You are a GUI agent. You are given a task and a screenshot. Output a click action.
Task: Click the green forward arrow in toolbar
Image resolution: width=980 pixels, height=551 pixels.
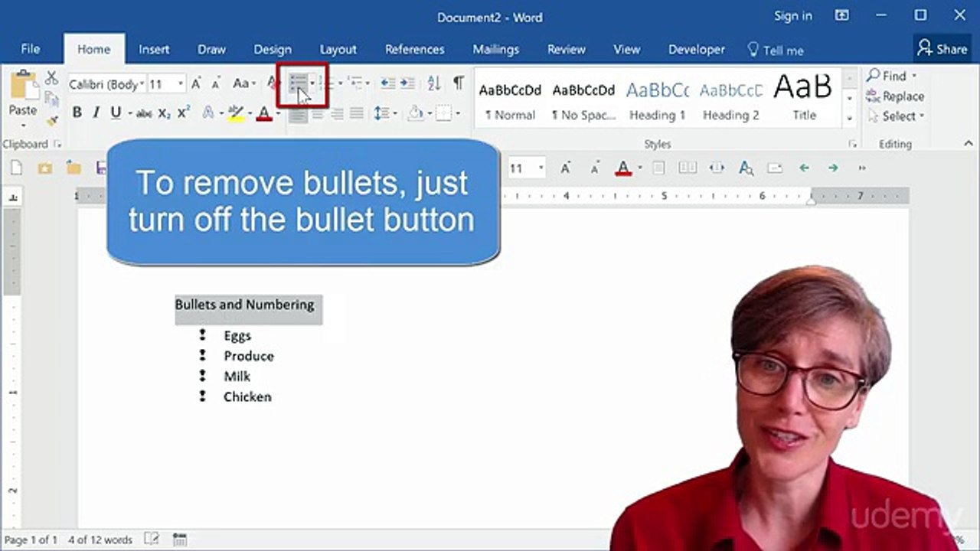pyautogui.click(x=833, y=168)
